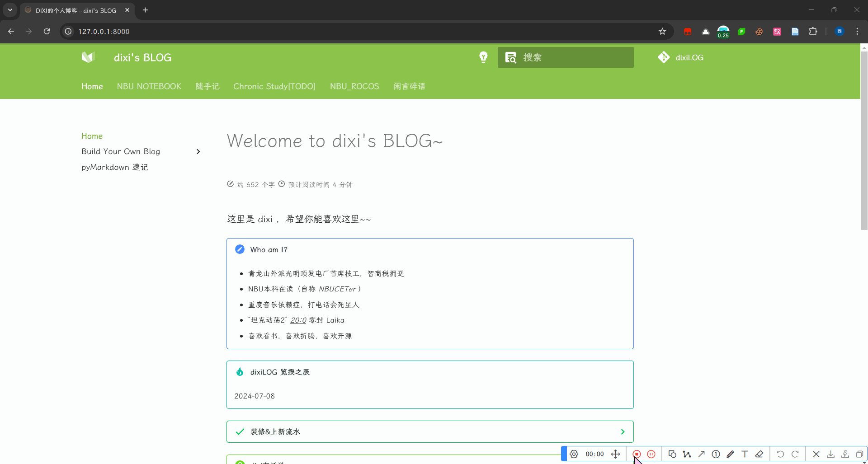
Task: Select the text annotation tool
Action: 745,454
